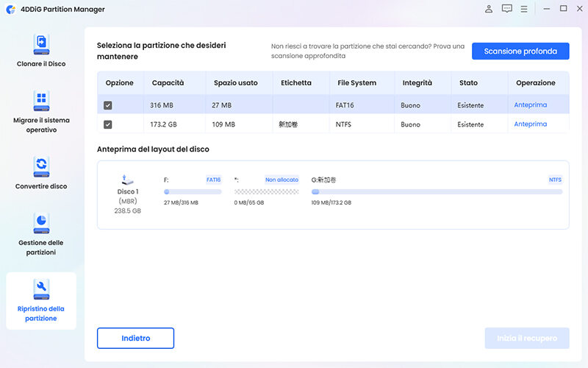Click Anteprima link for NTFS partition

pos(530,124)
